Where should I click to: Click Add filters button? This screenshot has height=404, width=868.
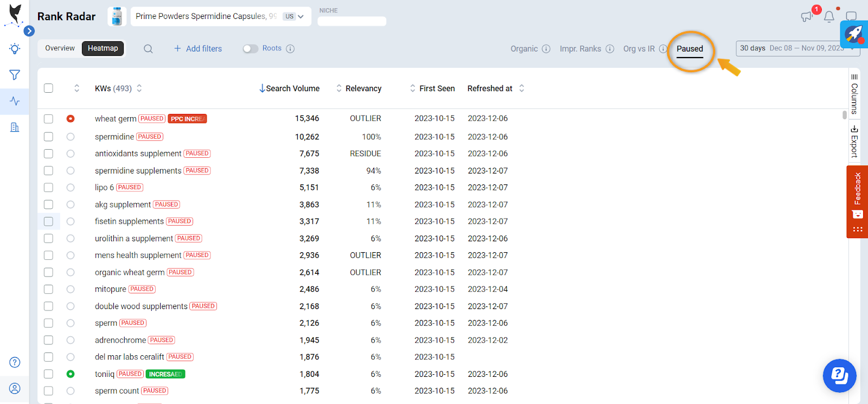click(198, 49)
